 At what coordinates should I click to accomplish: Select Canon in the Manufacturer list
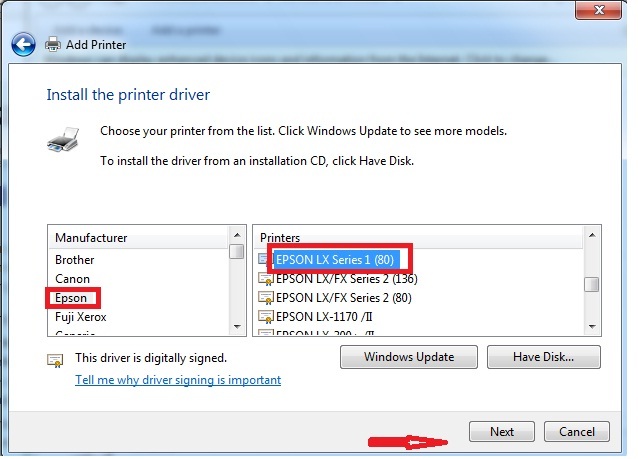72,279
